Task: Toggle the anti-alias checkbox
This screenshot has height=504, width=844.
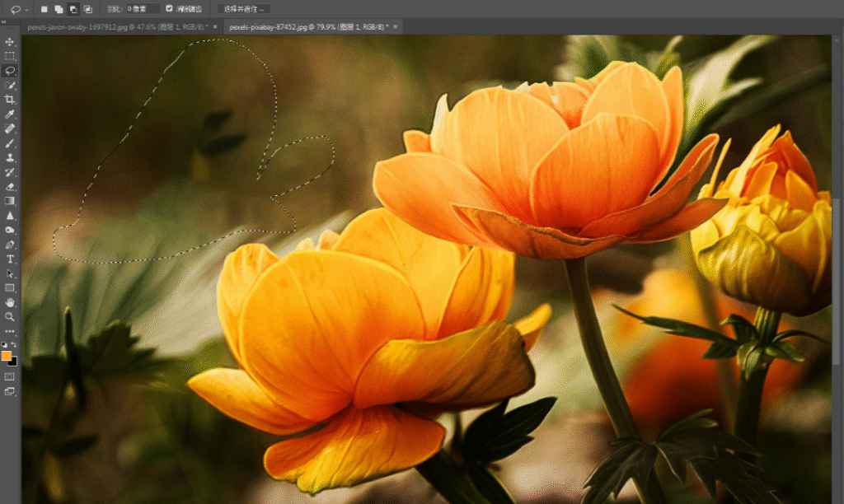Action: (169, 8)
